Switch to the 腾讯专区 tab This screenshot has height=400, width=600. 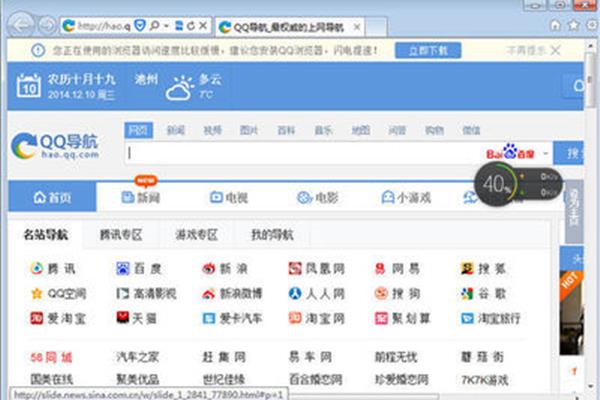[121, 234]
